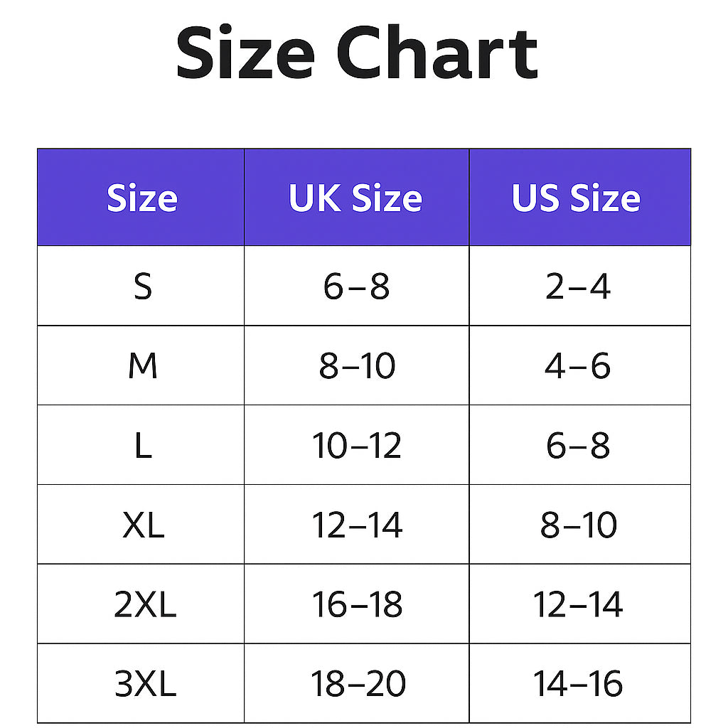Click UK size 18–20 cell
The image size is (728, 728).
pos(358,685)
